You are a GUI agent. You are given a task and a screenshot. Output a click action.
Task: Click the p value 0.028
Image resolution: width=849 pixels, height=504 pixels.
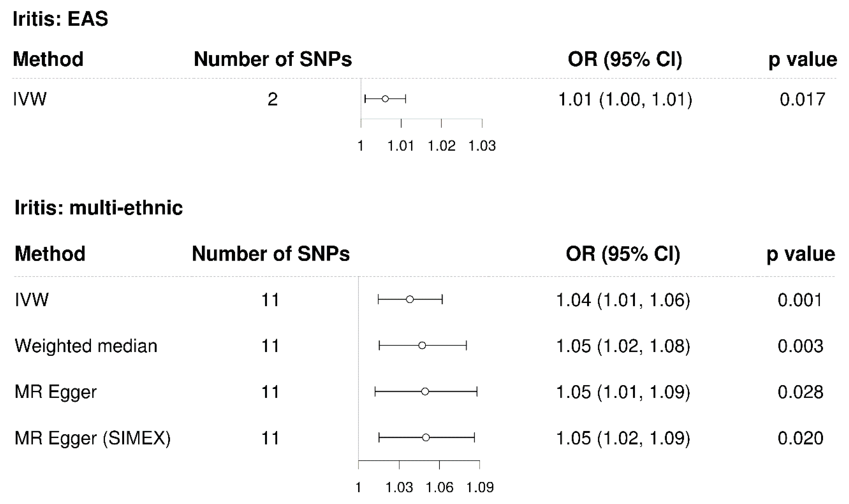point(800,392)
